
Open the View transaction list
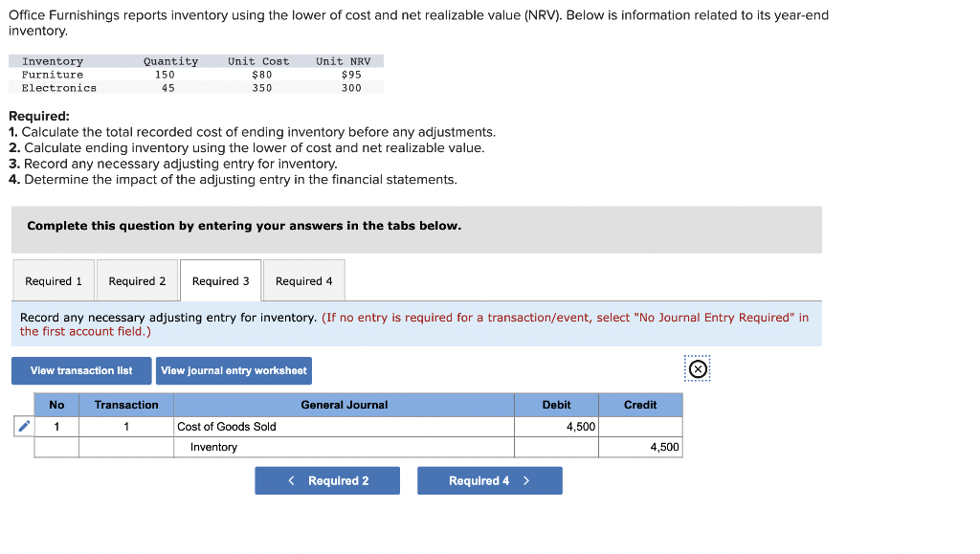pos(80,370)
